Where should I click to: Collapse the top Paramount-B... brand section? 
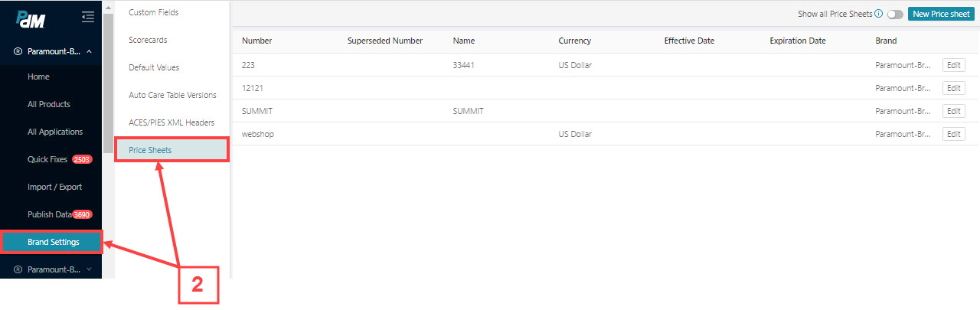[x=89, y=51]
